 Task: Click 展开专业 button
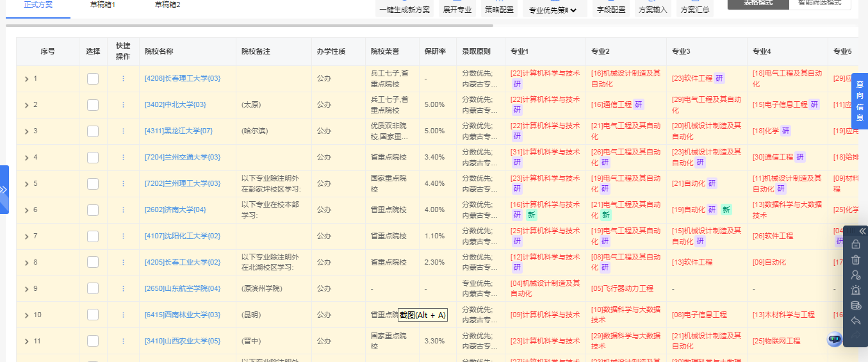[x=457, y=9]
